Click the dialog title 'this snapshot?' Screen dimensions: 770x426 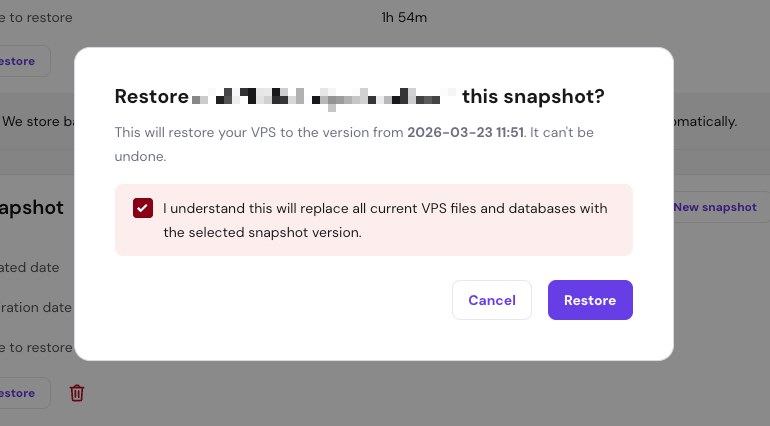pos(533,97)
